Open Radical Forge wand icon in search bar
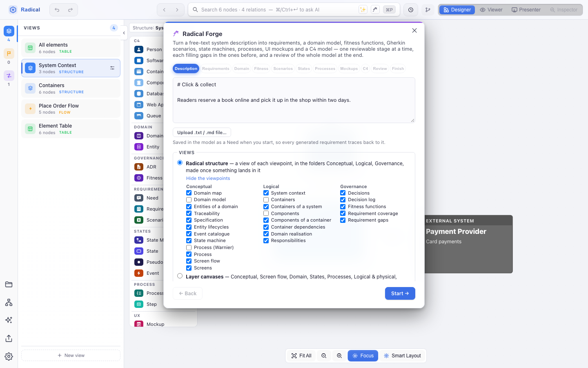This screenshot has width=588, height=368. coord(375,10)
